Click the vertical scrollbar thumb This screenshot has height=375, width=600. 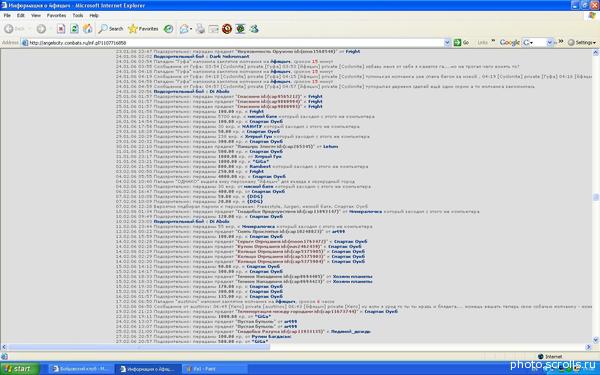tap(596, 197)
